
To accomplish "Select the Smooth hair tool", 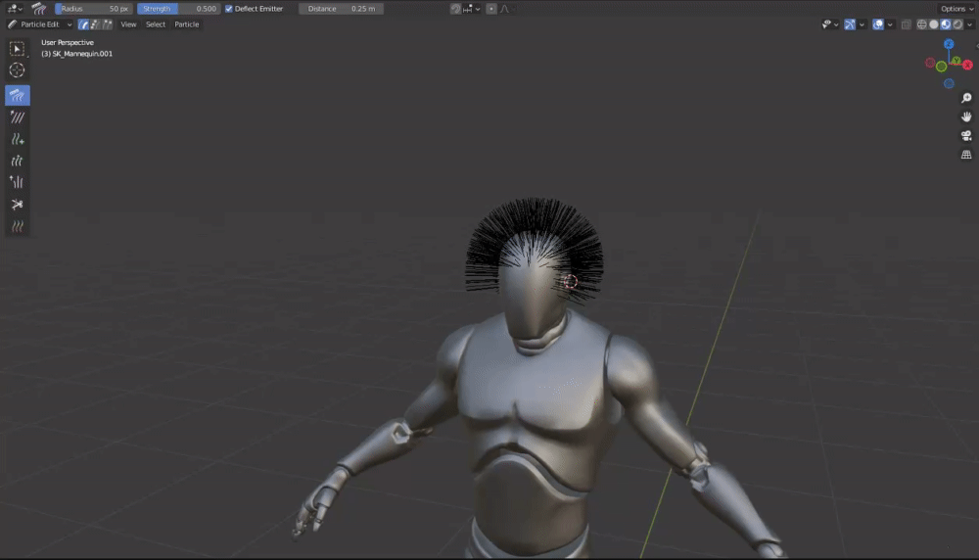I will click(x=17, y=117).
